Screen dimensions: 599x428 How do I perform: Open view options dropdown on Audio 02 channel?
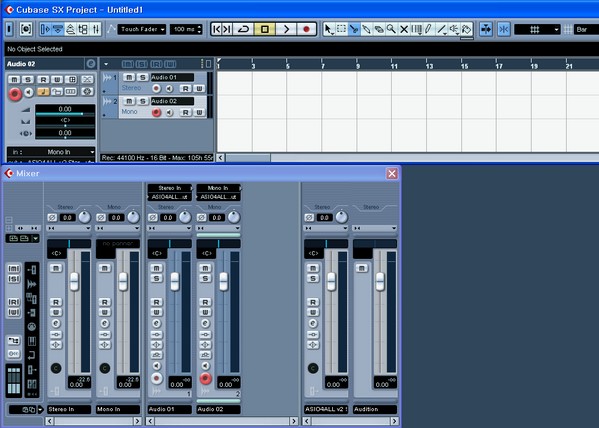click(219, 228)
